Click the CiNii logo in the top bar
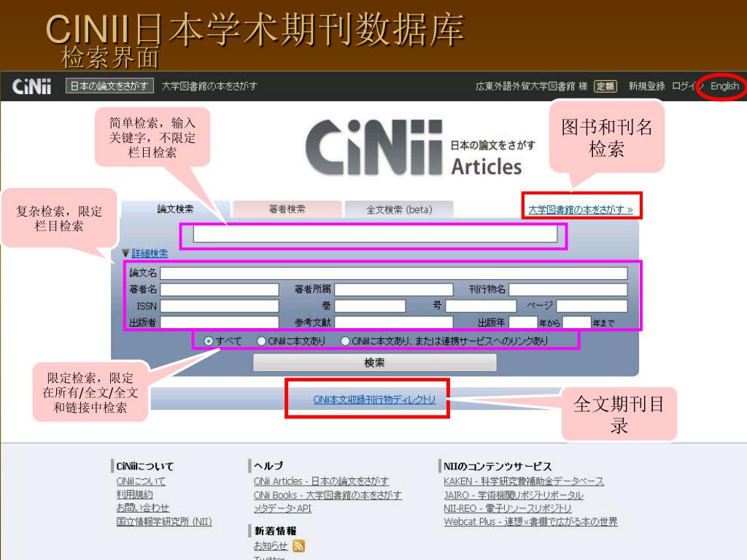Viewport: 747px width, 560px height. tap(31, 86)
